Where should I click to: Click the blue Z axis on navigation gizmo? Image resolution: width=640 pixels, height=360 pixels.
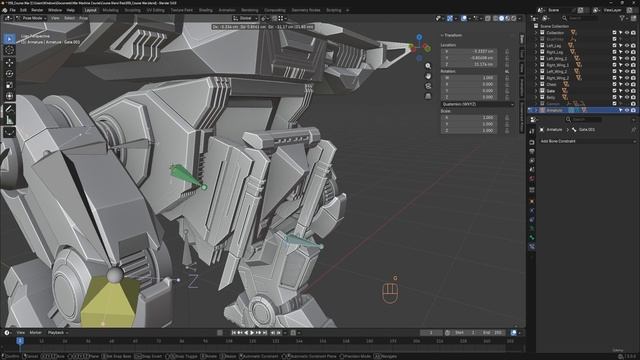coord(419,37)
